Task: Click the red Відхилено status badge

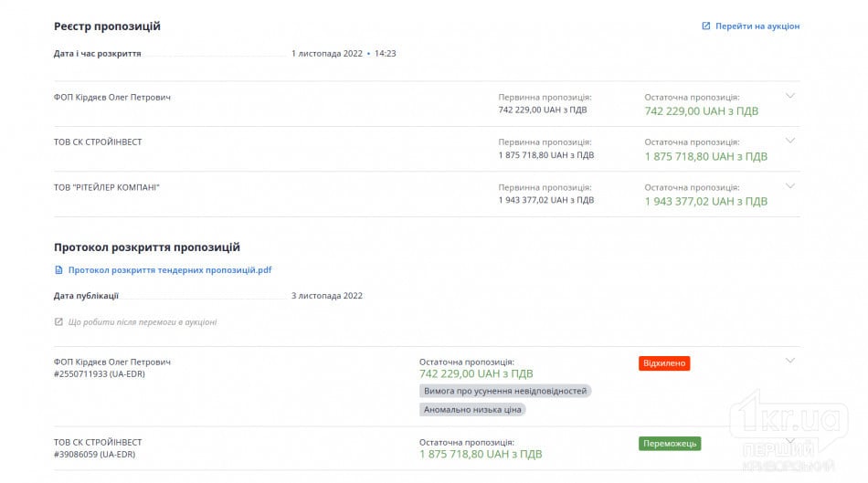Action: click(664, 363)
